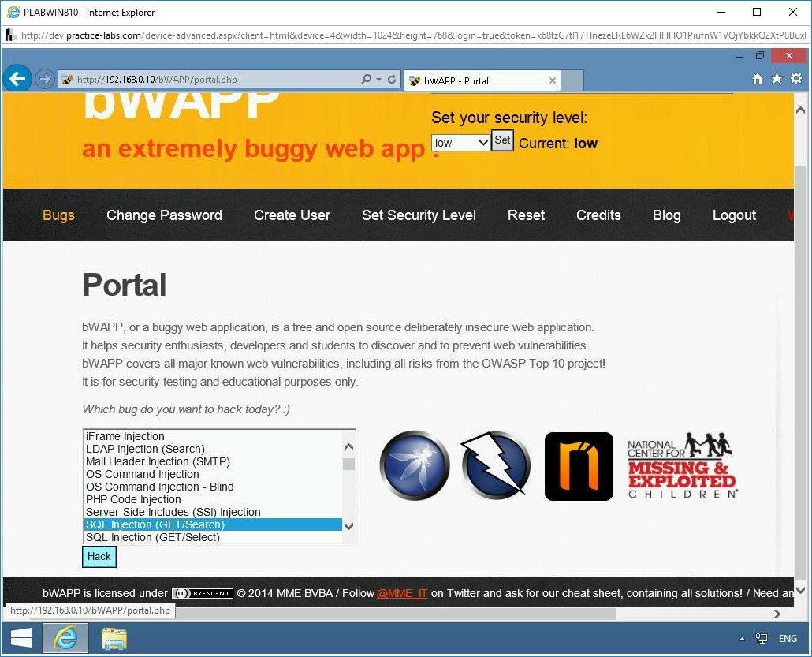Image resolution: width=812 pixels, height=657 pixels.
Task: Click the lightning bolt logo
Action: [495, 466]
